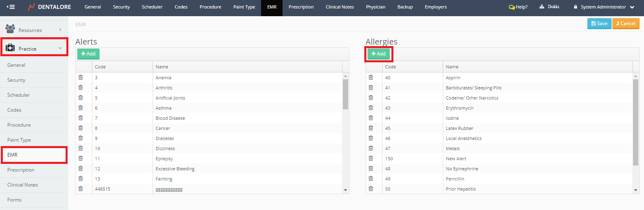This screenshot has width=644, height=210.
Task: Click the Alerts table vertical scrollbar thumb
Action: tap(345, 94)
